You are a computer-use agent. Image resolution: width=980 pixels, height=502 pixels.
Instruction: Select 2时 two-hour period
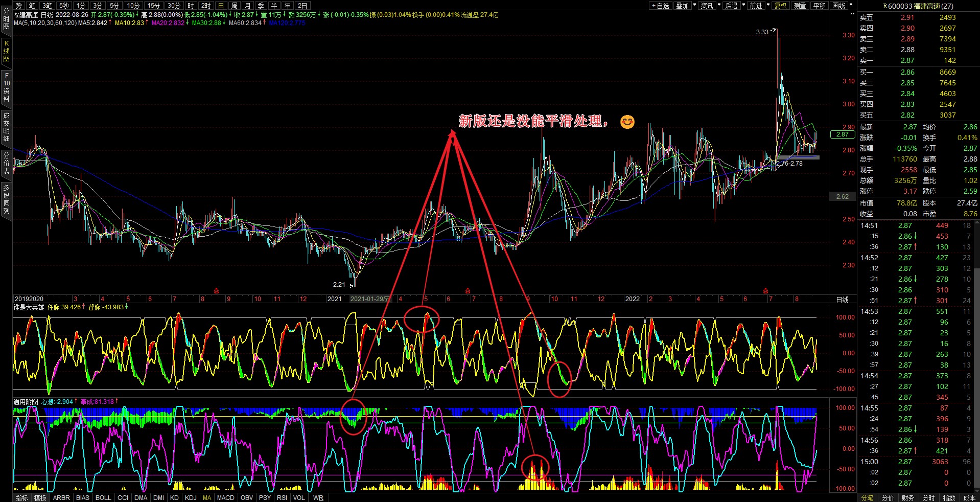(x=206, y=6)
